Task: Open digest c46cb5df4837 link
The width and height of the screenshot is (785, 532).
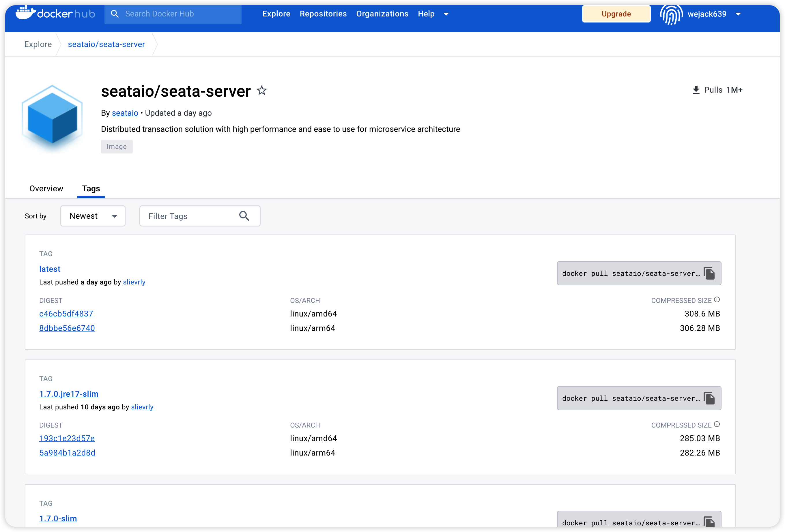Action: pyautogui.click(x=66, y=314)
